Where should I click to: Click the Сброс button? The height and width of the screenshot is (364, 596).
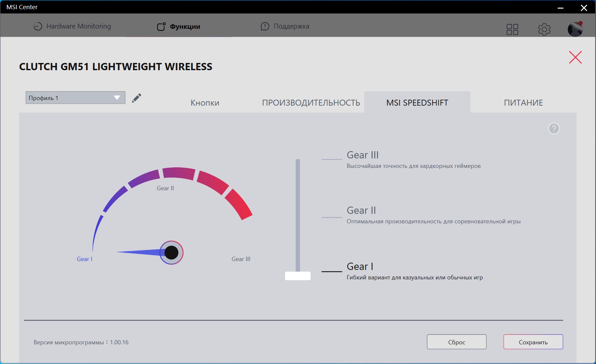click(456, 342)
